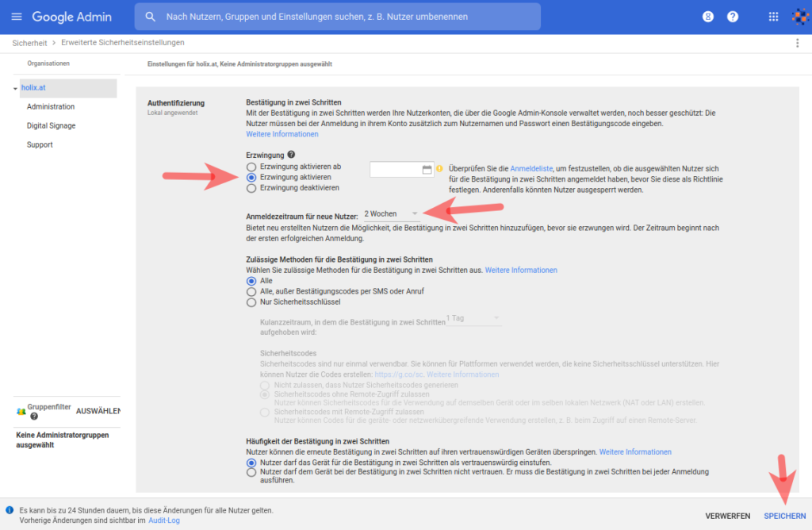The image size is (812, 530).
Task: Collapse the holix.at organization tree item
Action: (x=17, y=87)
